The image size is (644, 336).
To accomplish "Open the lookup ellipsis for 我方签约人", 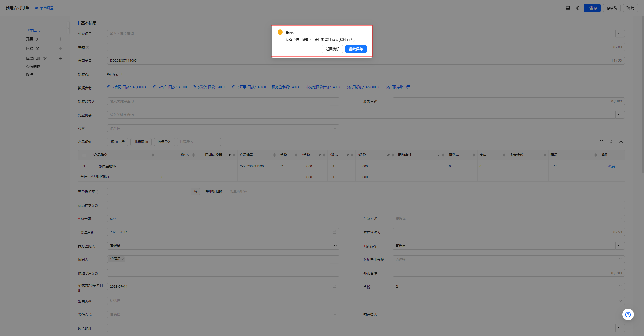I will 335,246.
